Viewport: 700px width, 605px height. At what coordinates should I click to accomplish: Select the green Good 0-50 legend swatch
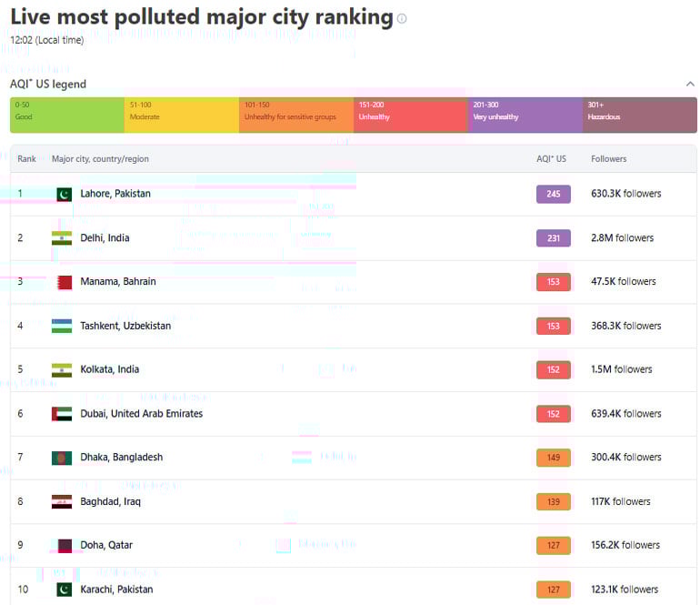(67, 116)
